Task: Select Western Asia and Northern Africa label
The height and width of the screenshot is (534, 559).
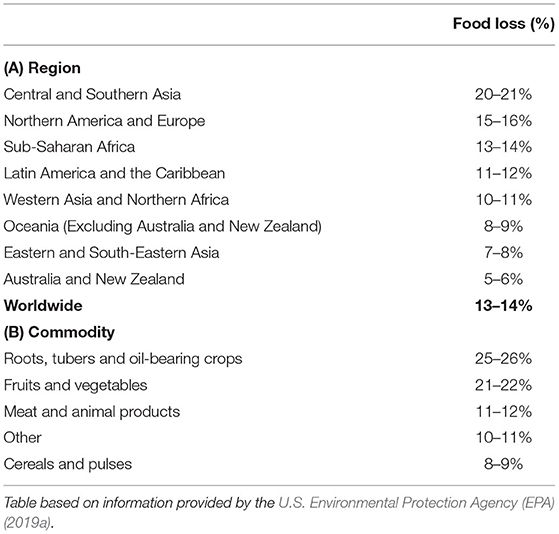Action: pos(116,200)
